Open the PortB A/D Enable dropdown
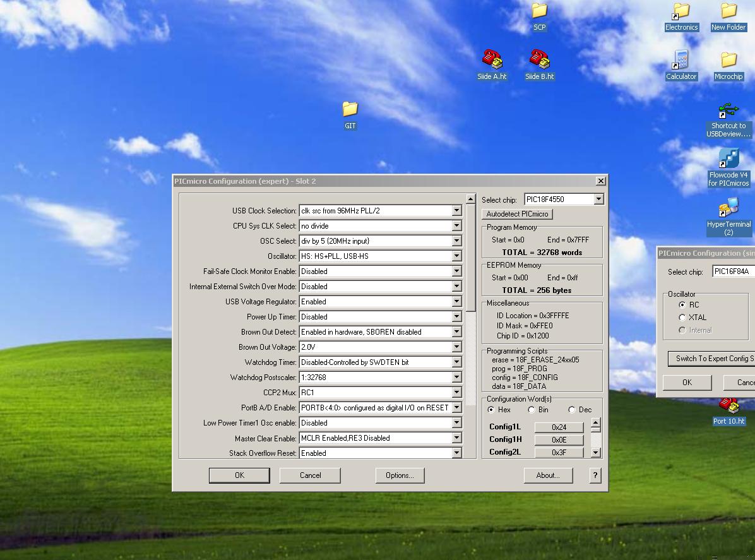Viewport: 755px width, 560px height. coord(456,408)
